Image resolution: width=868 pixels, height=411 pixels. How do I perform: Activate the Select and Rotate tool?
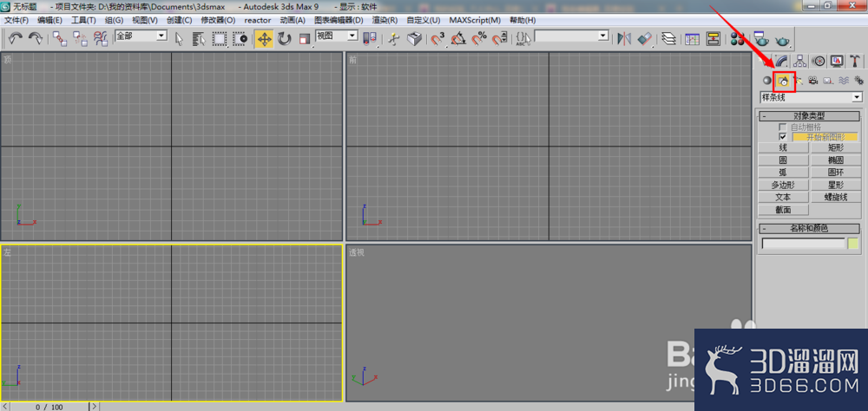tap(285, 39)
